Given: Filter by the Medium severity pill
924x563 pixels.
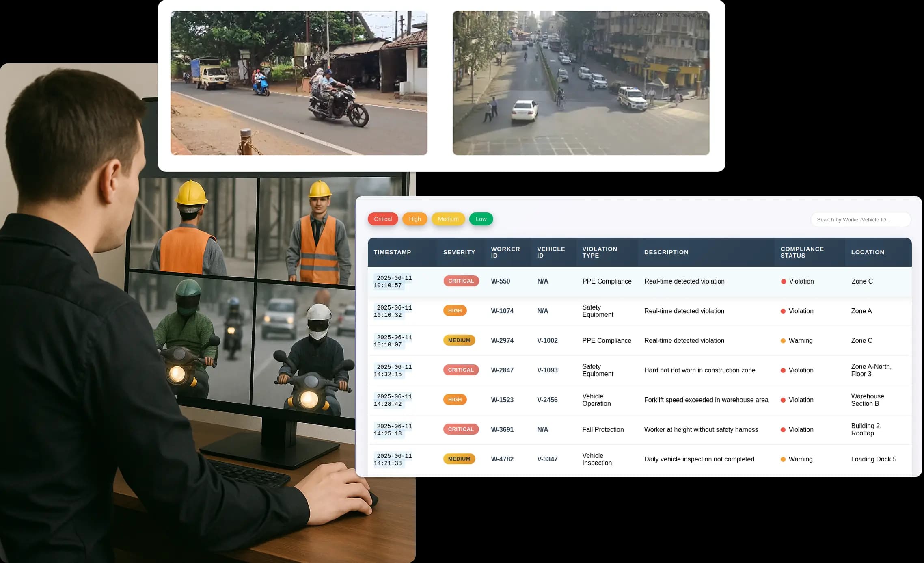Looking at the screenshot, I should (x=448, y=219).
